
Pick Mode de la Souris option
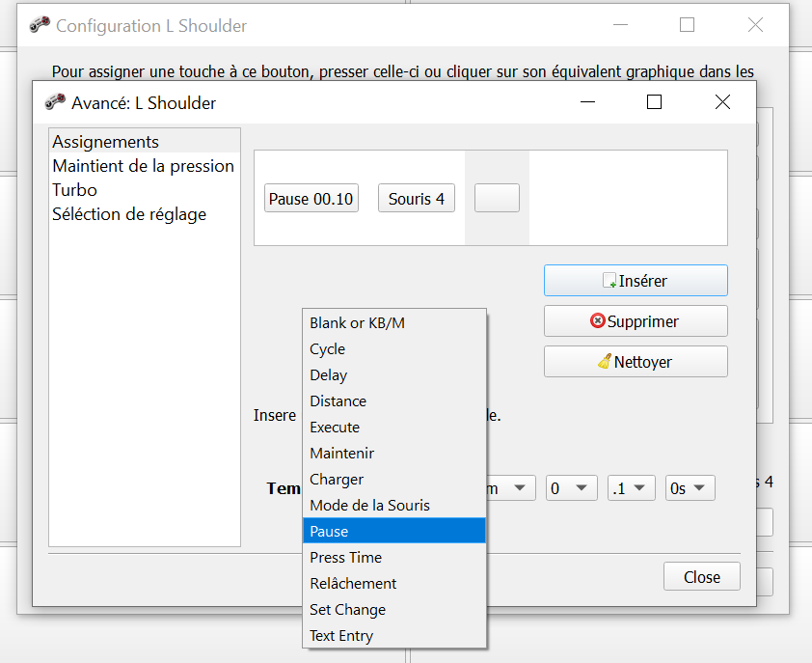tap(369, 506)
